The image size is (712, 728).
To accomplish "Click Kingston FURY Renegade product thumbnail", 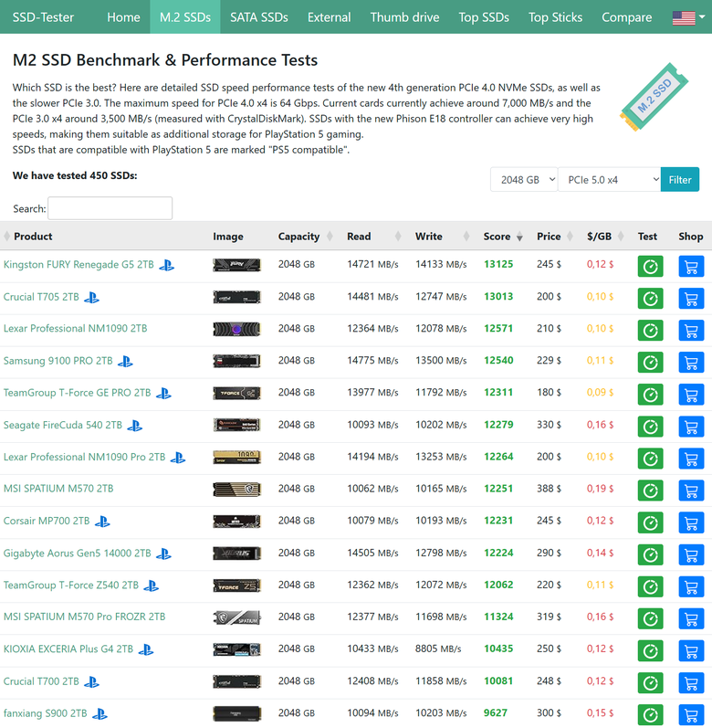I will 236,265.
